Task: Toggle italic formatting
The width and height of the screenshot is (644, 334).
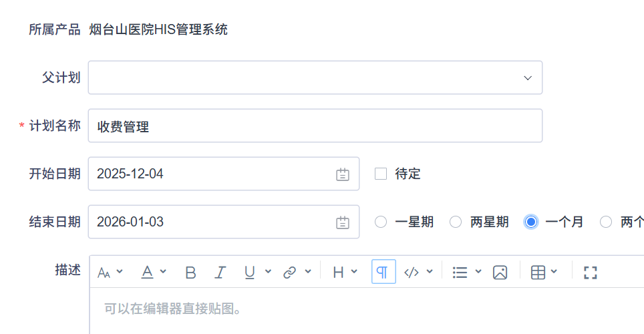Action: (x=220, y=273)
